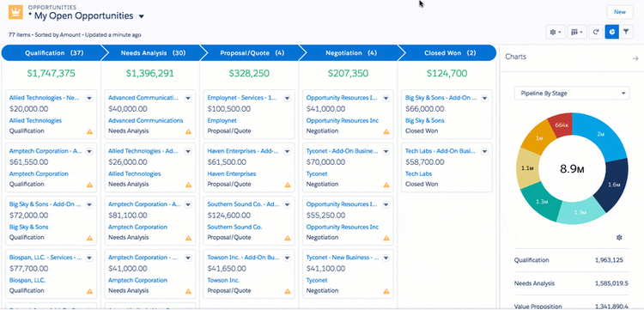The image size is (644, 310).
Task: Click warning icon on Haven Enterprises card
Action: (288, 185)
